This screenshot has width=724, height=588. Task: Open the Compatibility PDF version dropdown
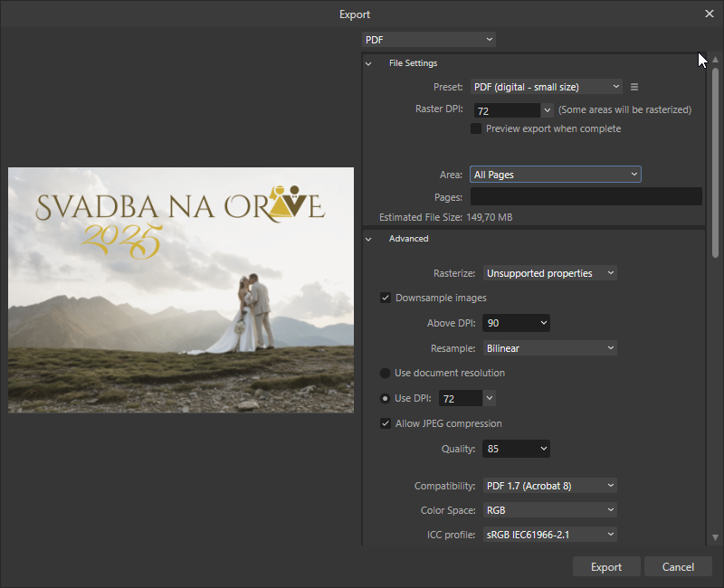549,486
